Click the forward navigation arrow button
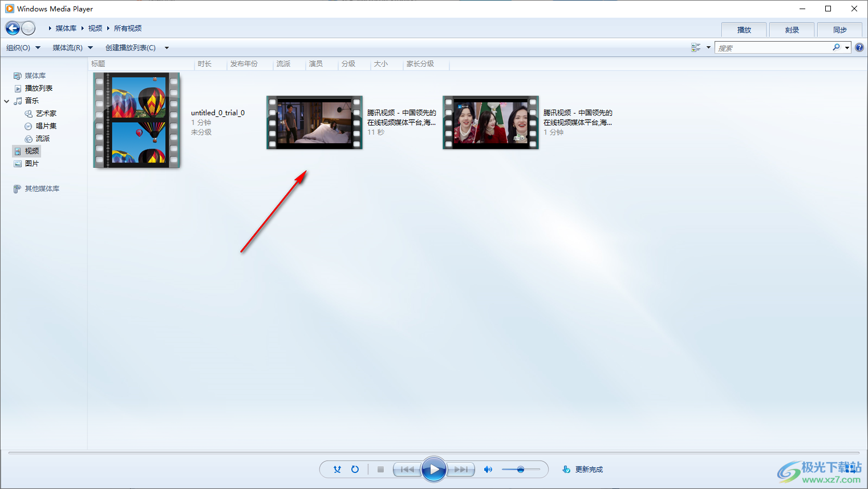This screenshot has height=489, width=868. [28, 28]
